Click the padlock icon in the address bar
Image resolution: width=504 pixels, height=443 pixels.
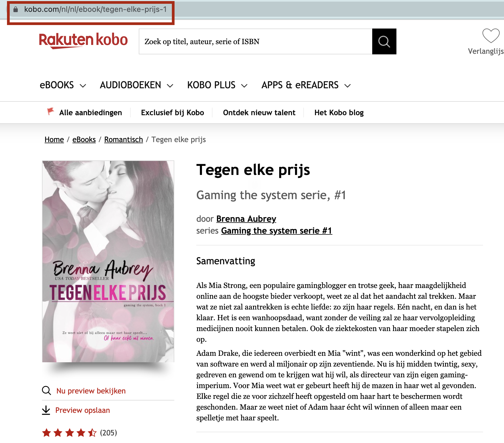coord(16,10)
